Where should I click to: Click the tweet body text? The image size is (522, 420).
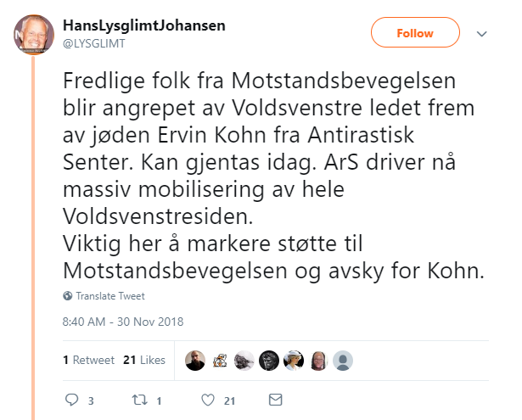coord(263,177)
